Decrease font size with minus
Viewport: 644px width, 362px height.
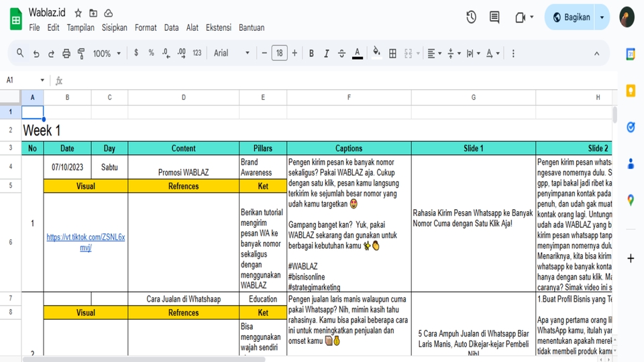pos(264,53)
